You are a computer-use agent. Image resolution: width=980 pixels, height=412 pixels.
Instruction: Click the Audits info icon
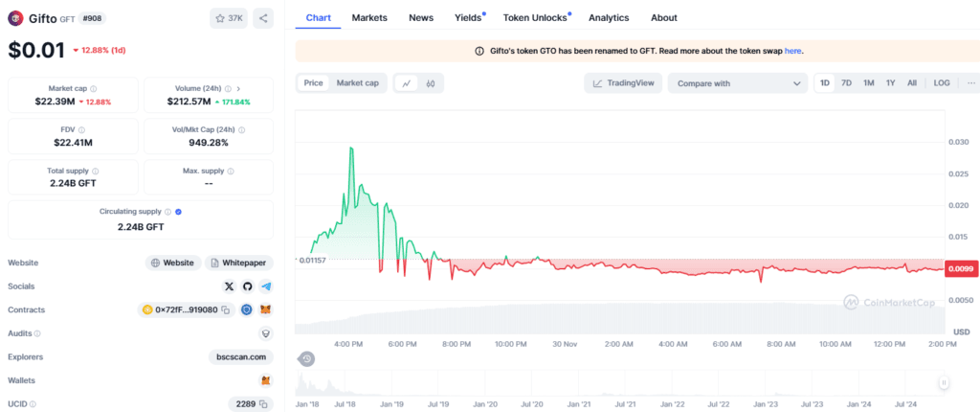tap(37, 333)
